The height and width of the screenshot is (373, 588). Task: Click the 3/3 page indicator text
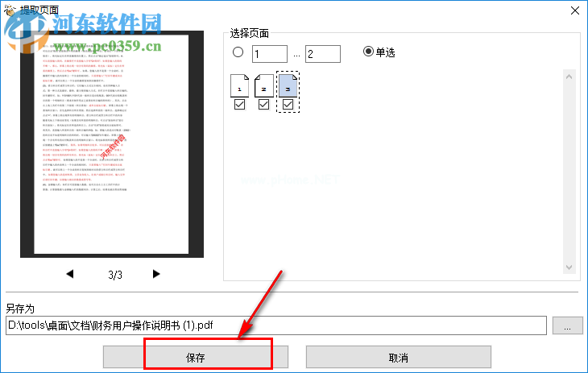(x=115, y=275)
